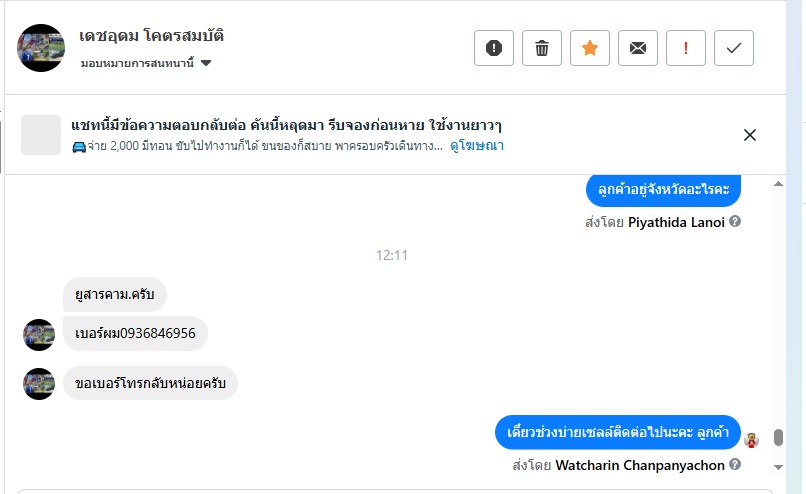Star this conversation as follow-up

click(590, 48)
